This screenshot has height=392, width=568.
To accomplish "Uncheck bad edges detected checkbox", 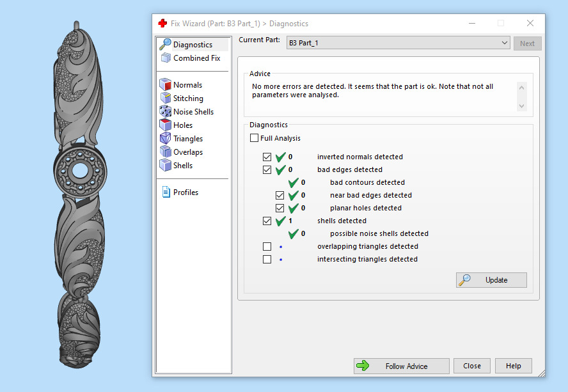I will (x=267, y=169).
